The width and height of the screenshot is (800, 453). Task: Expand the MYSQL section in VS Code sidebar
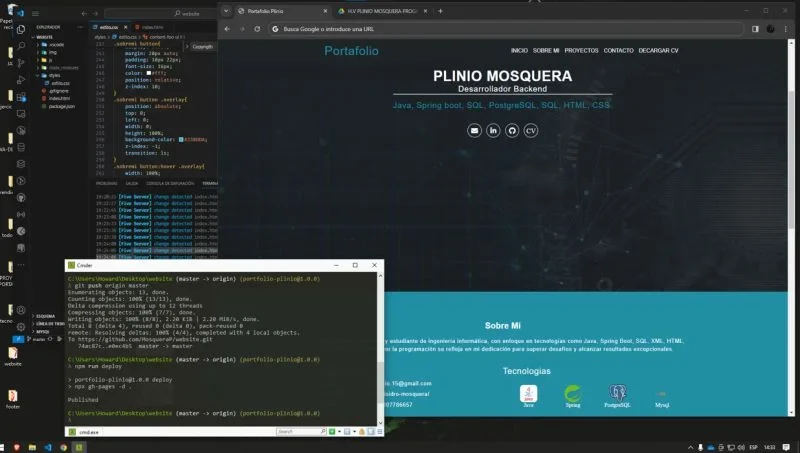point(42,332)
